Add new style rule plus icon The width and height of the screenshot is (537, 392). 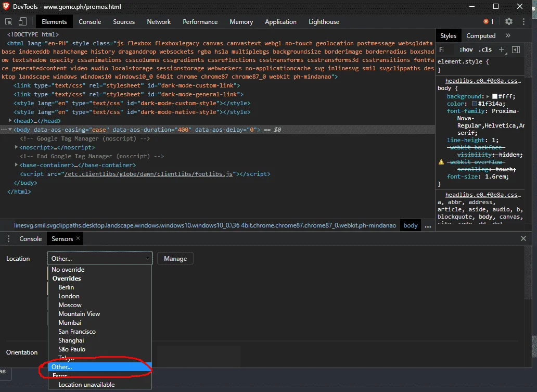pos(502,49)
